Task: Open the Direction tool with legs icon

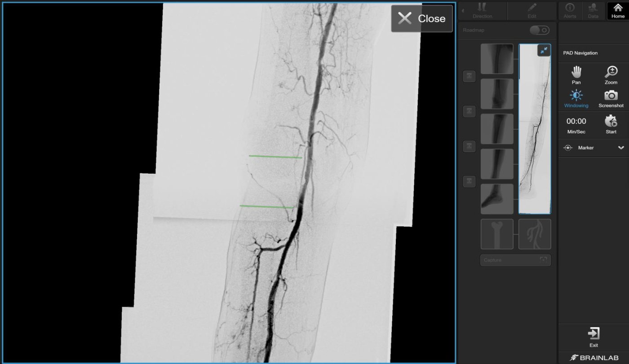Action: pos(482,11)
